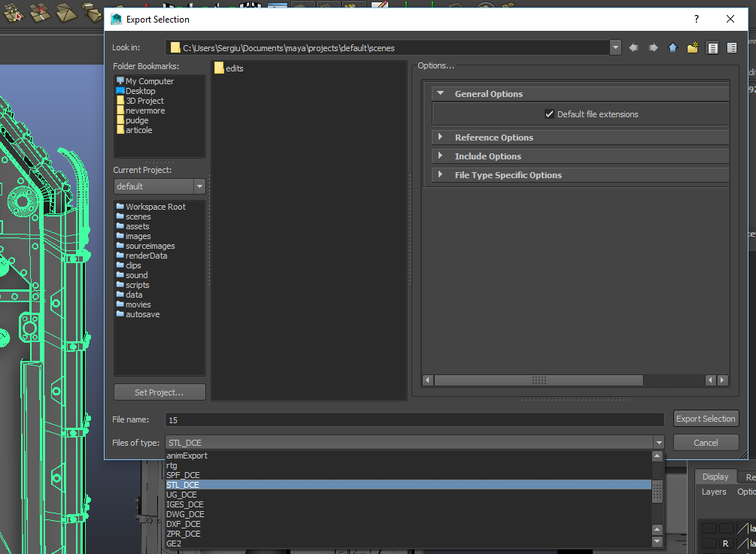Click the back navigation arrow
Viewport: 756px width, 554px height.
(x=634, y=47)
